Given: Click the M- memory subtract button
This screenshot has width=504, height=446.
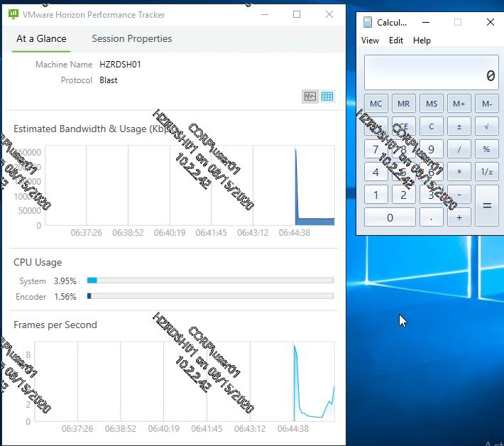Looking at the screenshot, I should 487,104.
